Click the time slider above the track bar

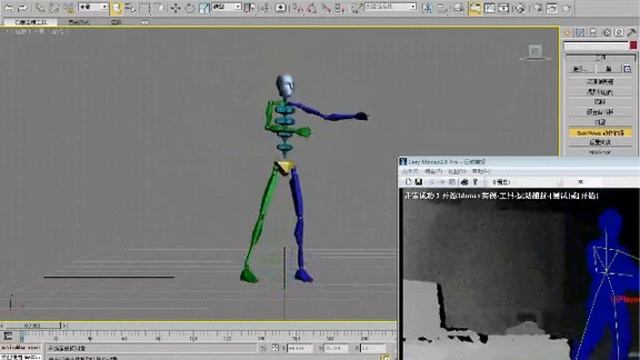click(x=33, y=325)
